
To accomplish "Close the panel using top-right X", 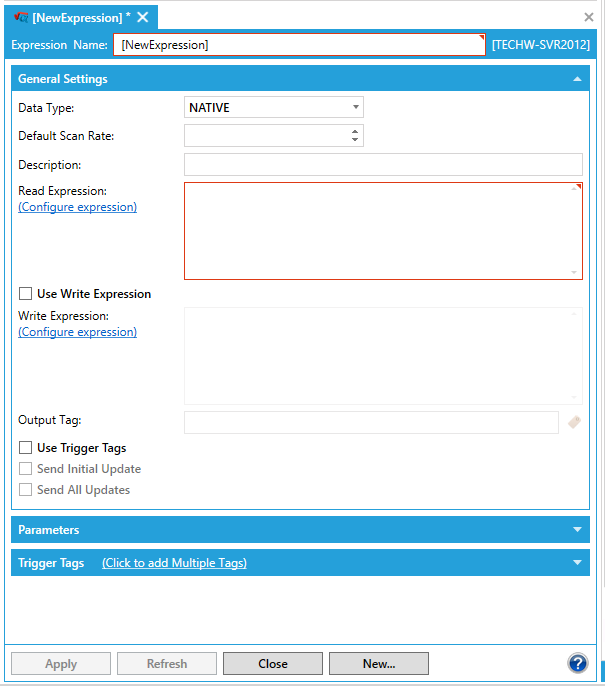I will point(589,17).
